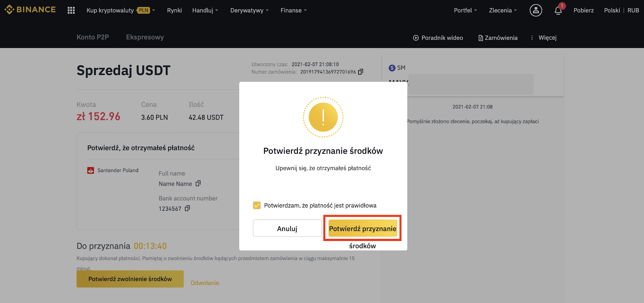Copy the order number
Viewport: 644px width, 303px height.
[361, 72]
